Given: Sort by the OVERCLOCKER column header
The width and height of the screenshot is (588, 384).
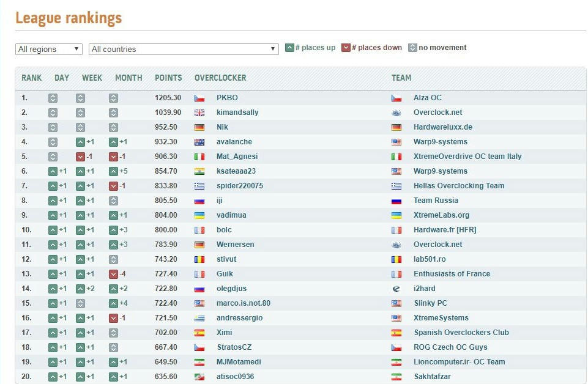Looking at the screenshot, I should [220, 78].
